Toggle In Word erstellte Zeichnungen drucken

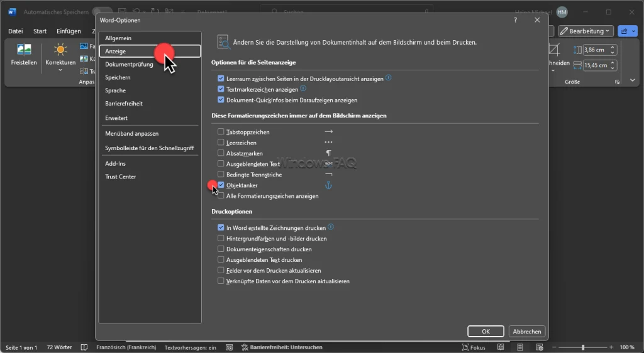[x=221, y=227]
